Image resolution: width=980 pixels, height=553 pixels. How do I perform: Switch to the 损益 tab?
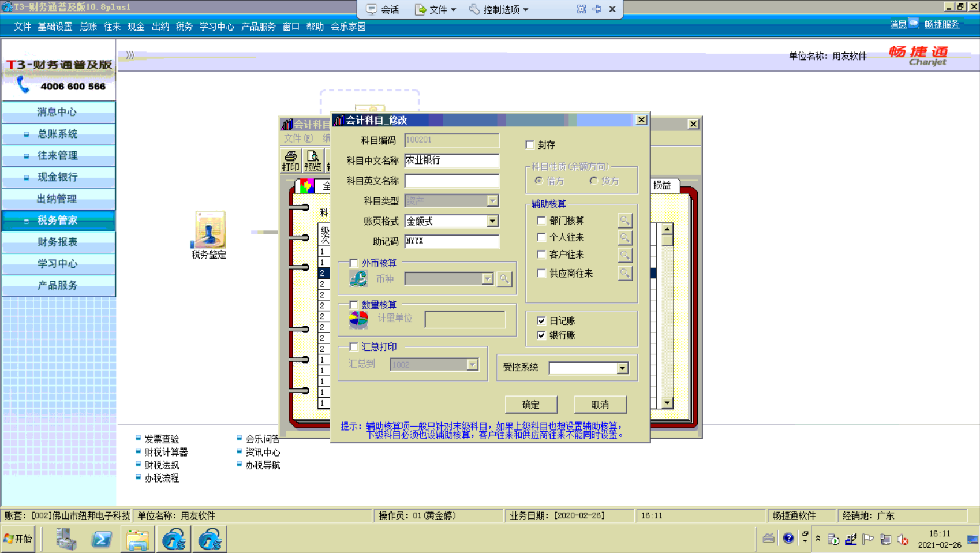coord(663,185)
